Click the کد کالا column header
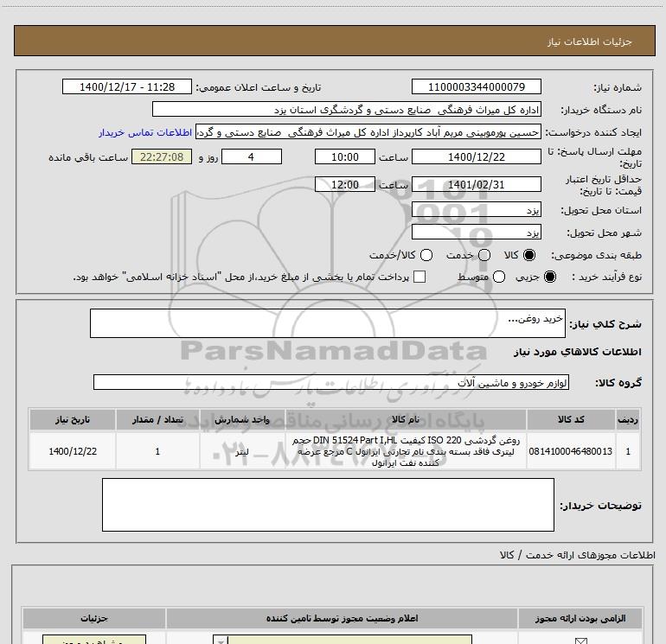Image resolution: width=666 pixels, height=644 pixels. pos(571,419)
